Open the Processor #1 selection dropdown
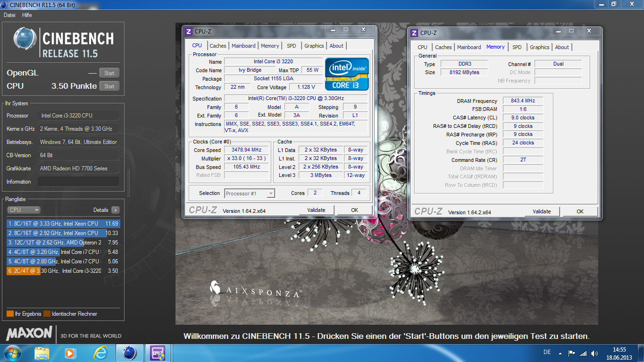 coord(250,194)
